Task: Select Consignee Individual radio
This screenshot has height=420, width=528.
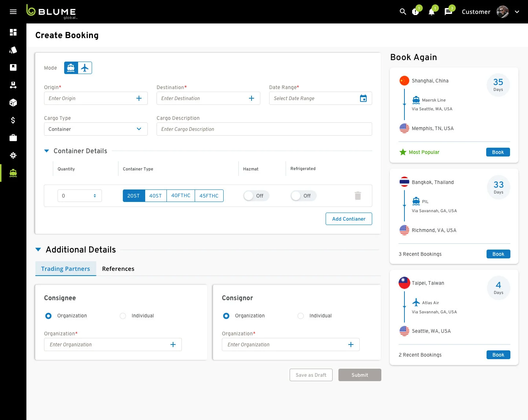Action: [x=123, y=316]
